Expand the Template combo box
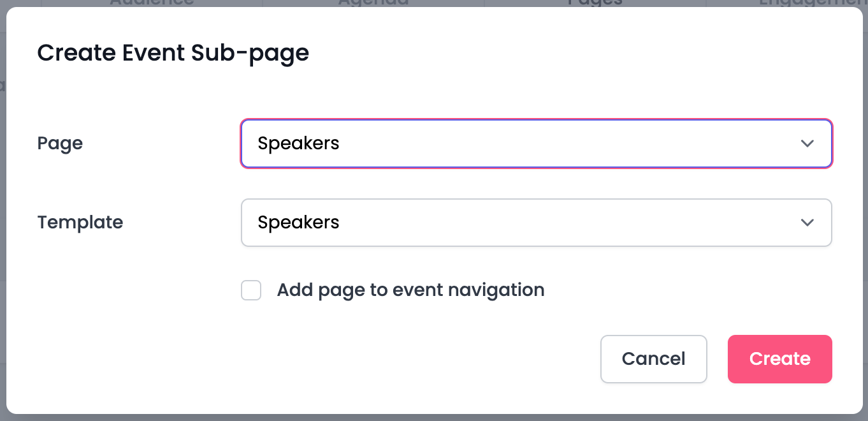This screenshot has width=868, height=421. [x=535, y=223]
